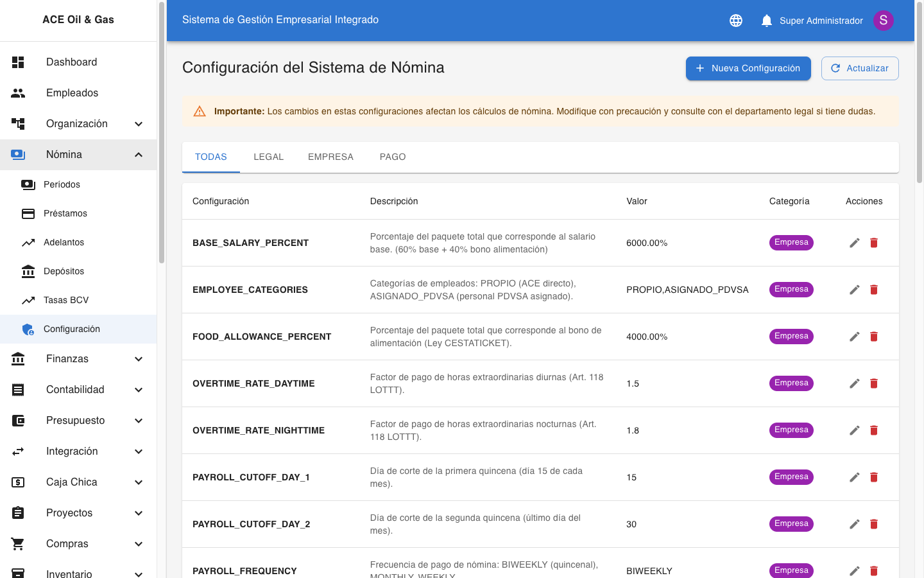Switch to the LEGAL tab

(x=269, y=157)
